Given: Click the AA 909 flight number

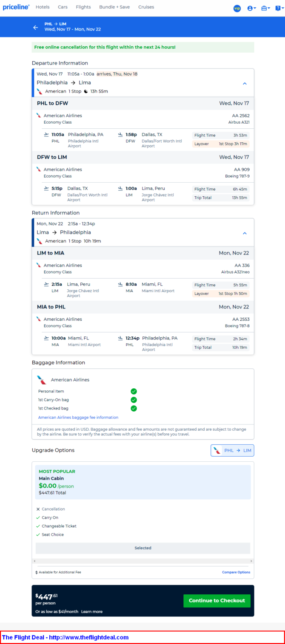Looking at the screenshot, I should [242, 169].
